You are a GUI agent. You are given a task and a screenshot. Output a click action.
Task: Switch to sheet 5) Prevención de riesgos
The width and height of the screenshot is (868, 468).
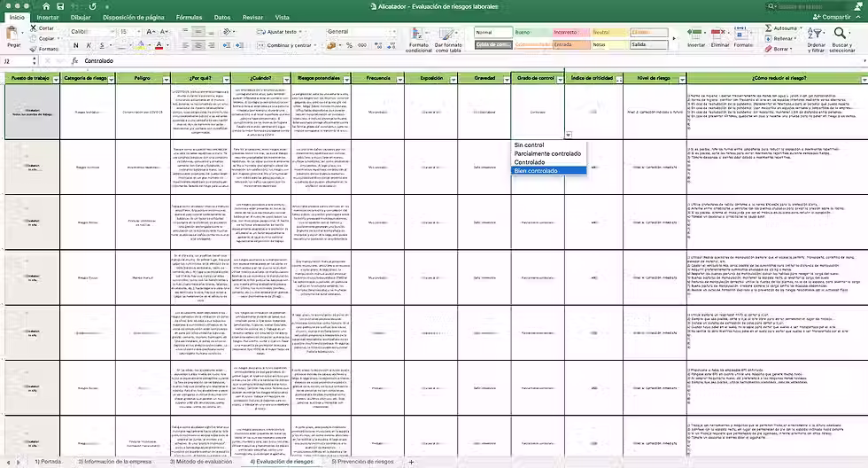click(x=362, y=462)
